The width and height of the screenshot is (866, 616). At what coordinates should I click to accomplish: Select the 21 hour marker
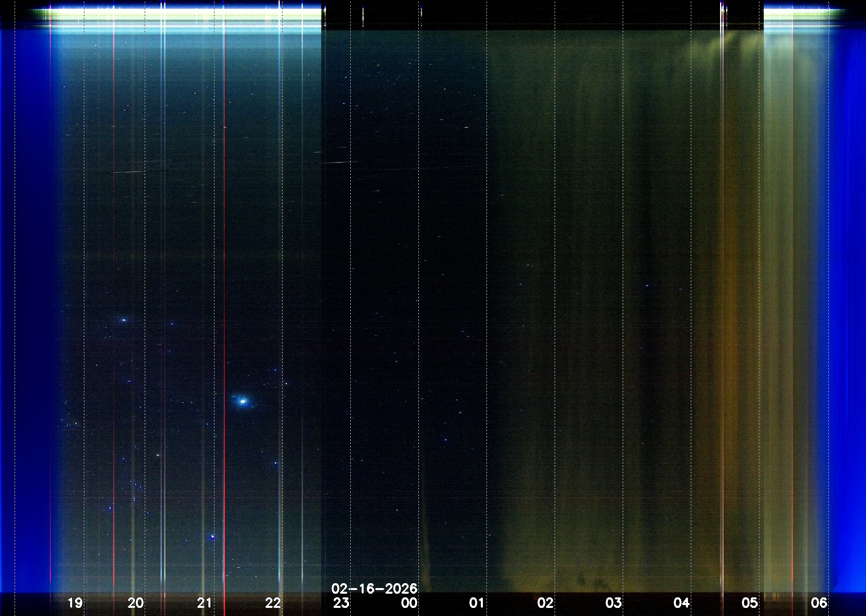[x=204, y=603]
